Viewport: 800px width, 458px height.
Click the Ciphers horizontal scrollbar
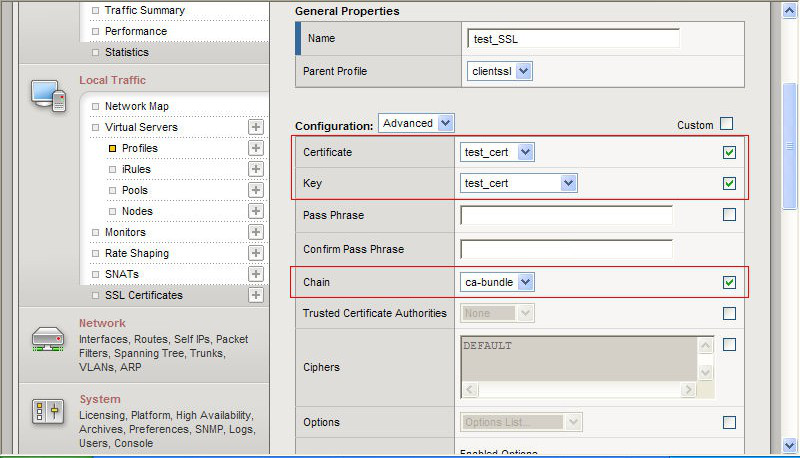[579, 390]
